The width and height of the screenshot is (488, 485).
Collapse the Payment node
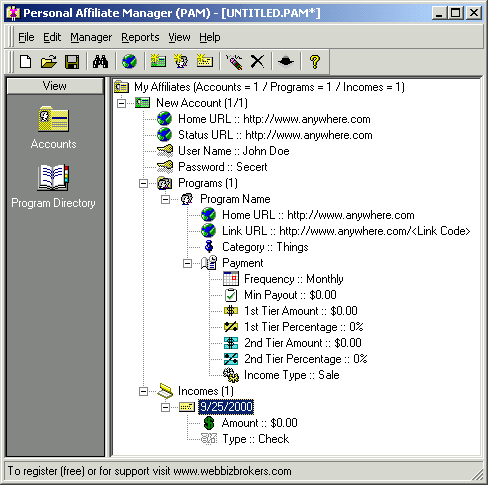pyautogui.click(x=187, y=263)
